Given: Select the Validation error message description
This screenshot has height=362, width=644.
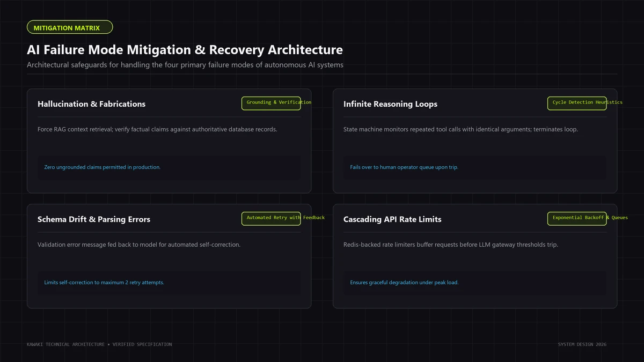Looking at the screenshot, I should coord(139,245).
